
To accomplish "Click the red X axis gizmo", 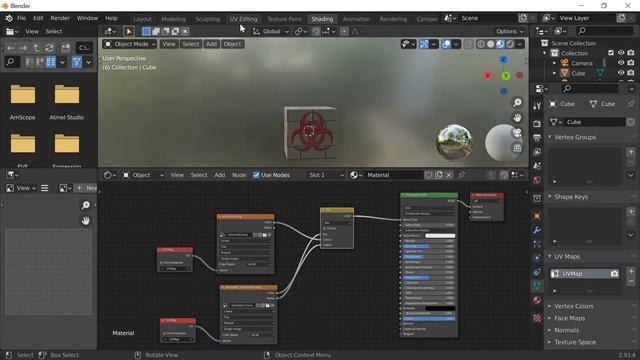I will point(488,76).
